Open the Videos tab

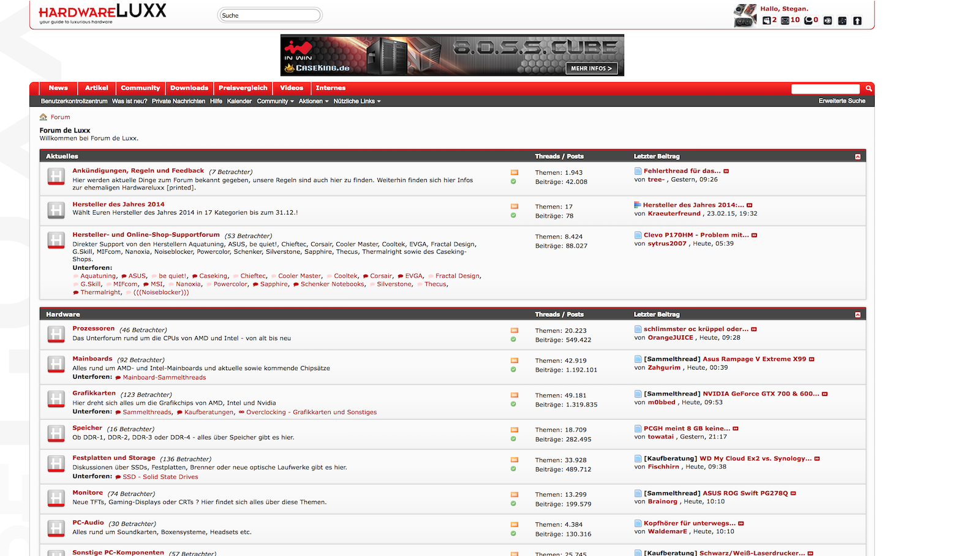click(x=292, y=88)
